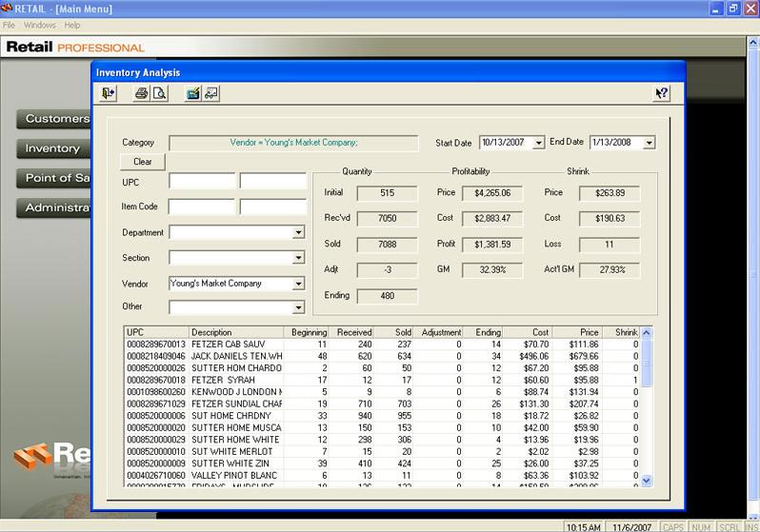Expand the Other dropdown
This screenshot has width=760, height=532.
point(299,307)
